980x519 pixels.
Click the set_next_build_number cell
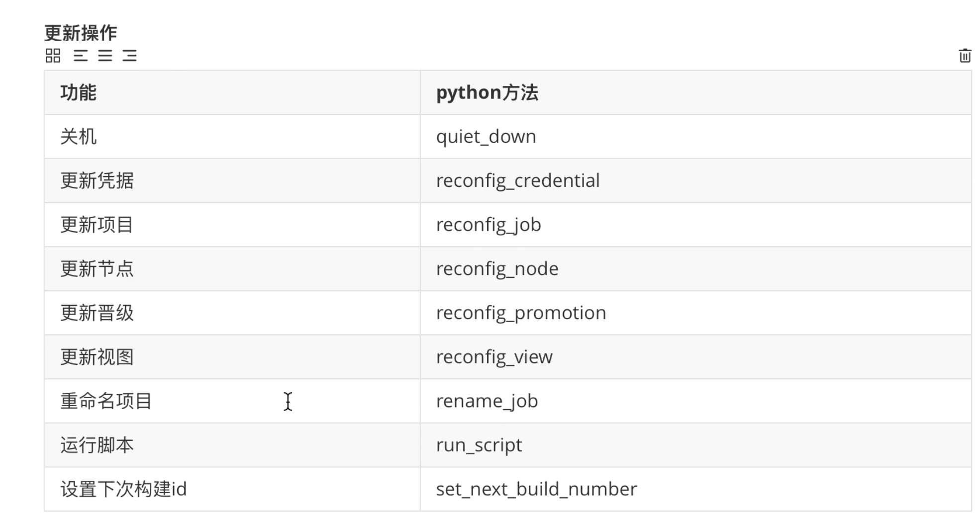[x=696, y=489]
